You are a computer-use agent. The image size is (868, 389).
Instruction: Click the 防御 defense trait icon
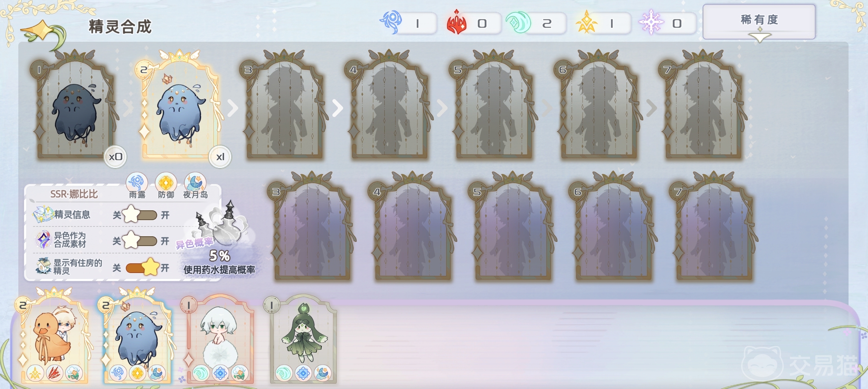click(166, 183)
